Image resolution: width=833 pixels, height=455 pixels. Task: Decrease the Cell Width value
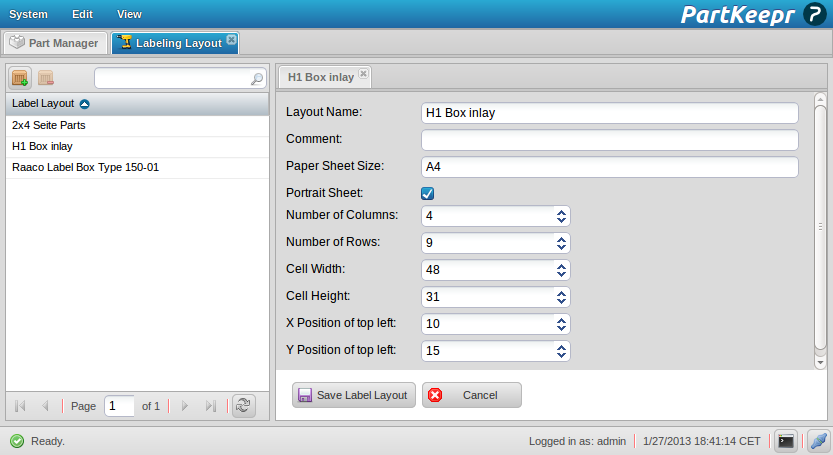point(562,274)
